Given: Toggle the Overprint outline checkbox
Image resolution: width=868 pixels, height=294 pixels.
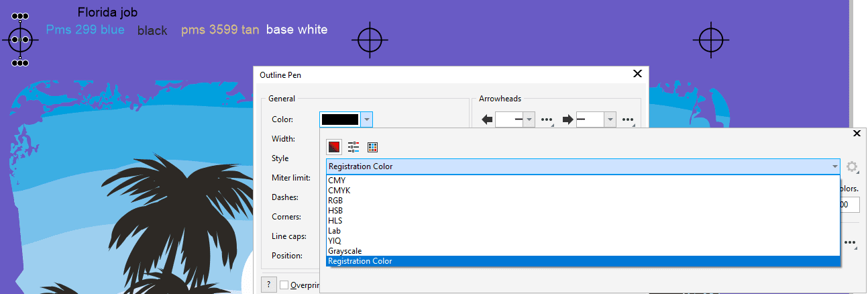Looking at the screenshot, I should coord(284,285).
